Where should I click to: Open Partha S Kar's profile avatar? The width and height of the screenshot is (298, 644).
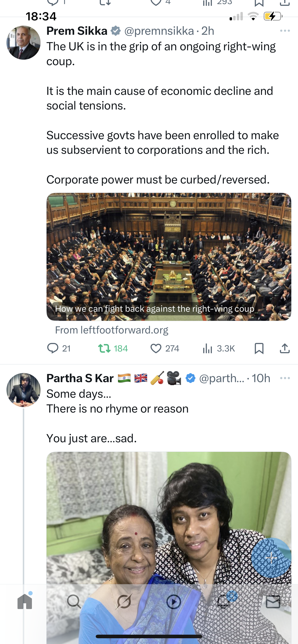click(24, 390)
